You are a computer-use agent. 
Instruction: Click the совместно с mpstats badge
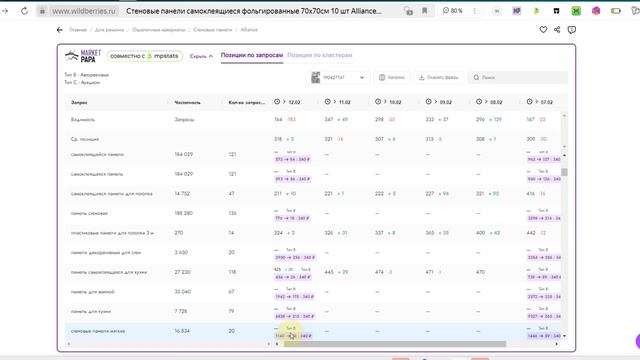pyautogui.click(x=144, y=56)
